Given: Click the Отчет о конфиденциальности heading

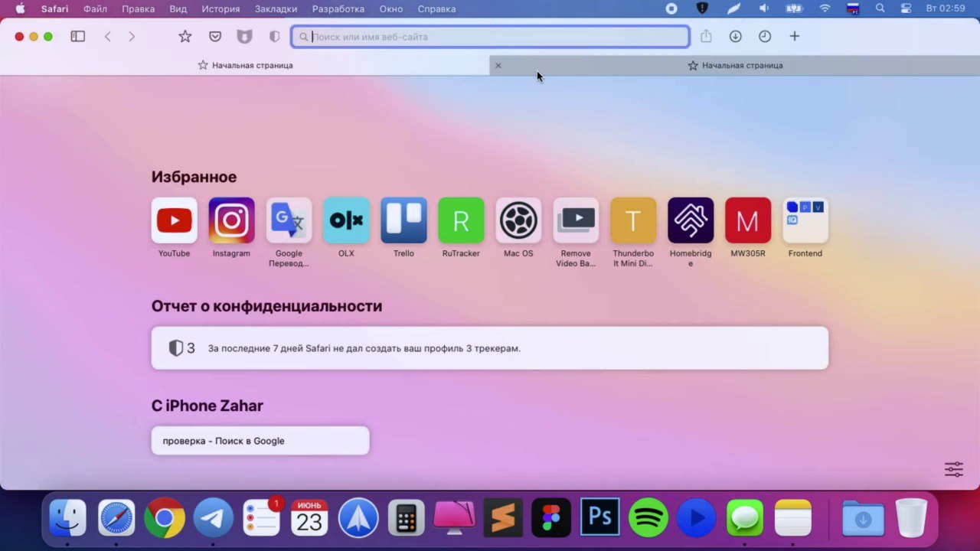Looking at the screenshot, I should tap(266, 306).
